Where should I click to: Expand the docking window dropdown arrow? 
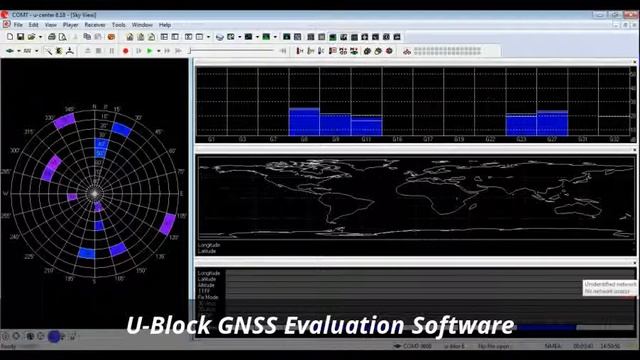pyautogui.click(x=240, y=37)
